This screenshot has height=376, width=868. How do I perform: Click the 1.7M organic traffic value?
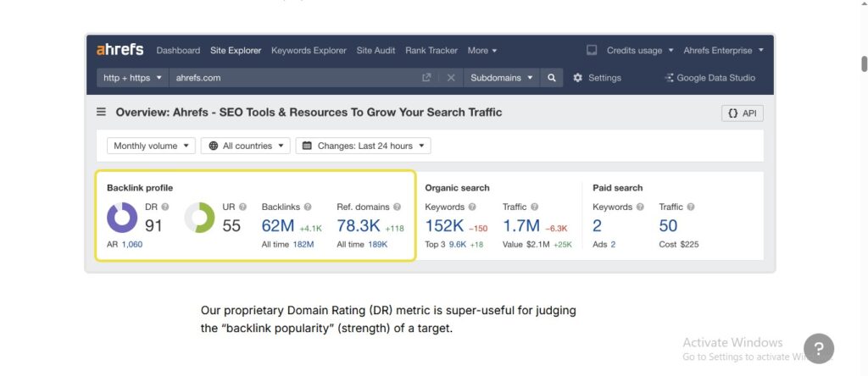point(521,225)
